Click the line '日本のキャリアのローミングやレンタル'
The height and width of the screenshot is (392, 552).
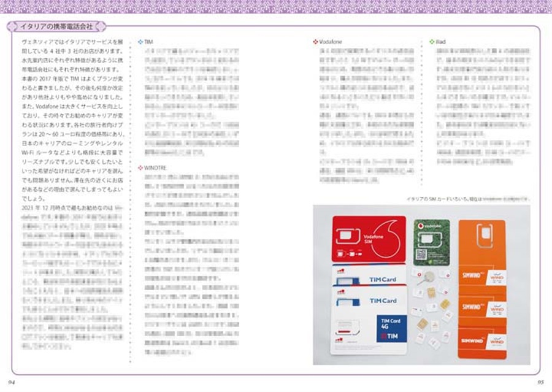pyautogui.click(x=72, y=144)
